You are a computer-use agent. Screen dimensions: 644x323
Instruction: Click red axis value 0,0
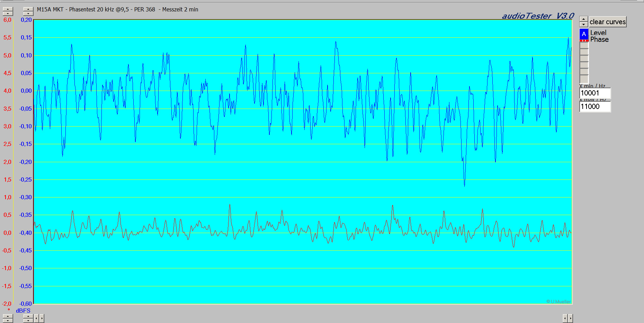pyautogui.click(x=7, y=233)
